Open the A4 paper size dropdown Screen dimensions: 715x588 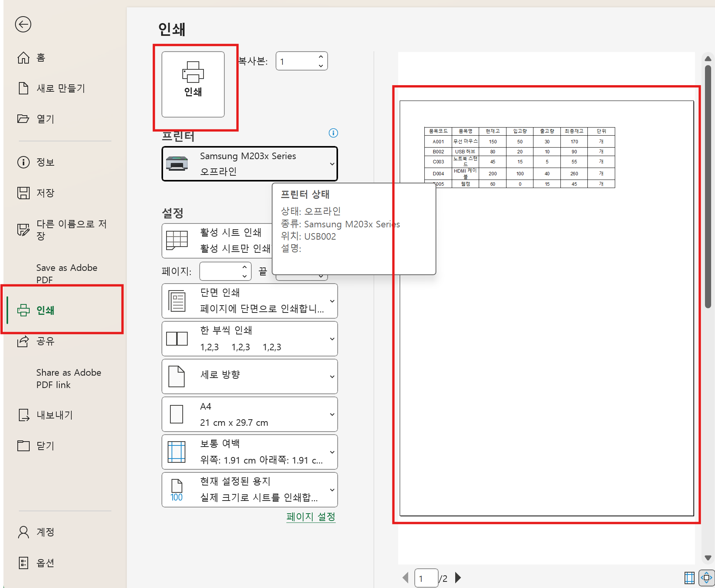coord(250,414)
